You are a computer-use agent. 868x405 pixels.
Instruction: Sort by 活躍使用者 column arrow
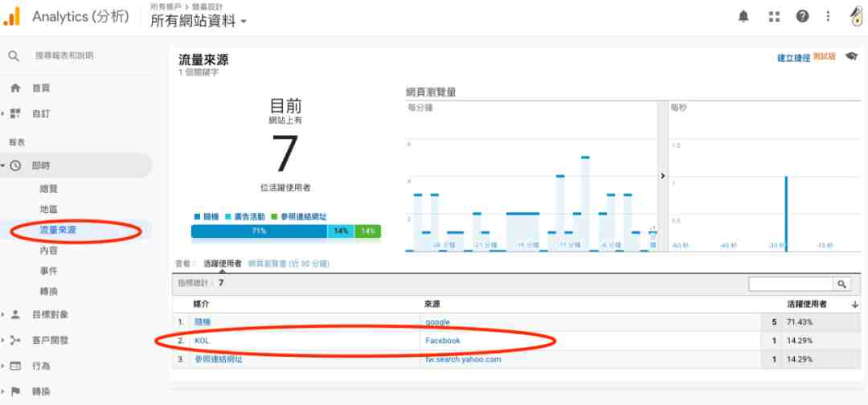point(855,305)
